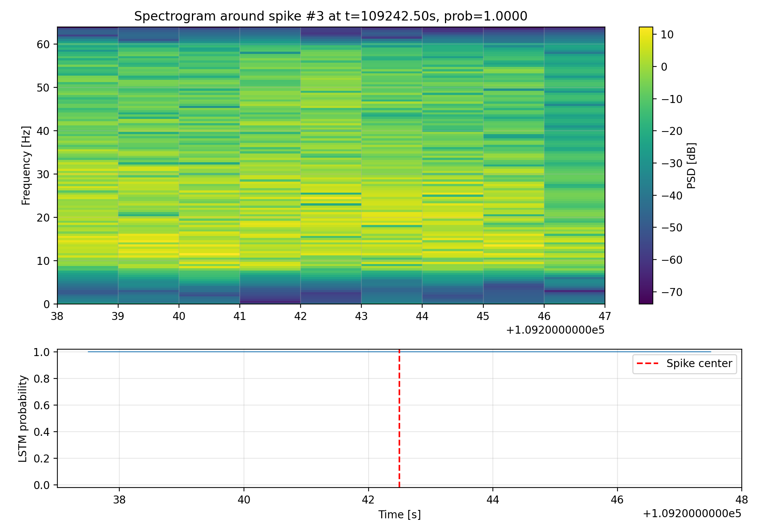Click the 42 tick on spectrogram time axis
Viewport: 760px width, 532px height.
click(x=301, y=316)
